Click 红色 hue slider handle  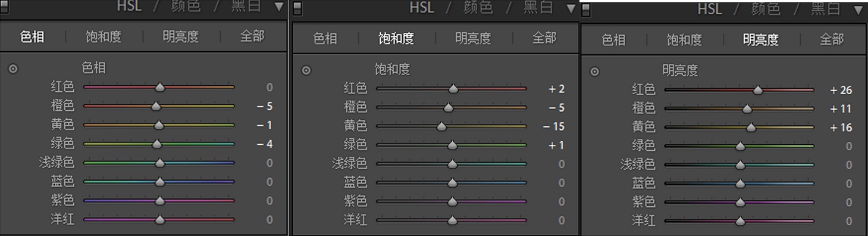click(159, 88)
